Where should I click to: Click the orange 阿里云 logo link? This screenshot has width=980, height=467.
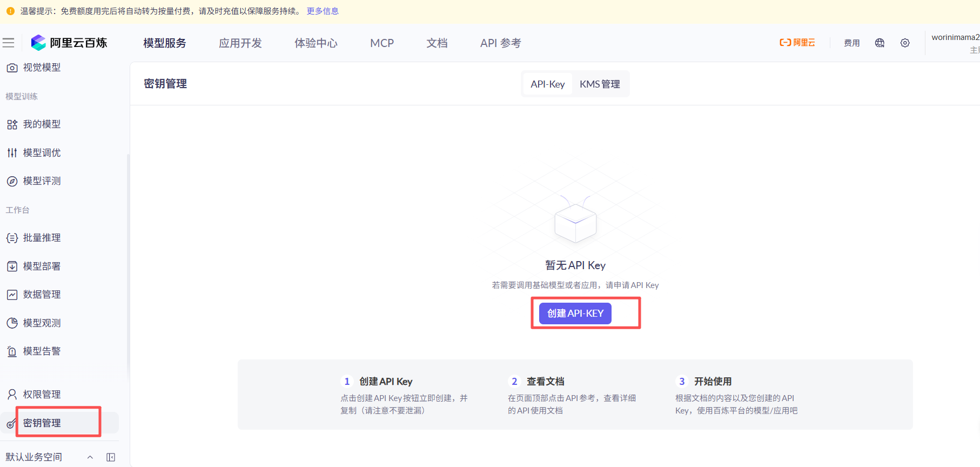click(797, 43)
